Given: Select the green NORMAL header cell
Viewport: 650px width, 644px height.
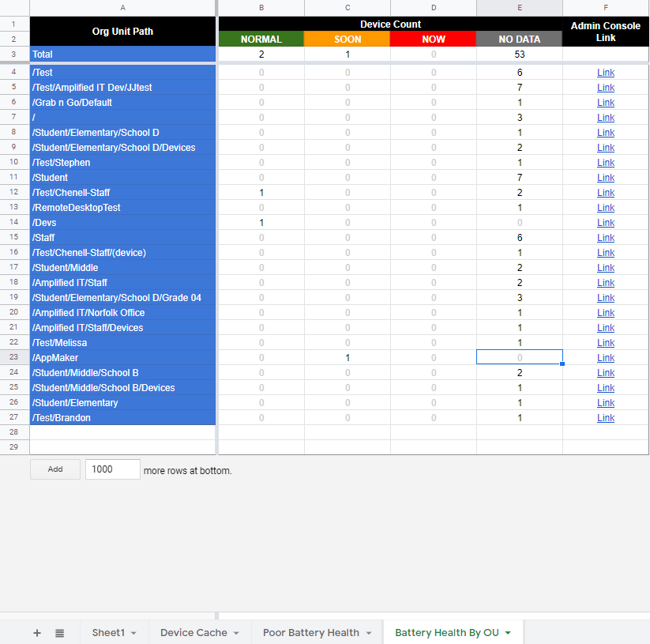Looking at the screenshot, I should [261, 39].
